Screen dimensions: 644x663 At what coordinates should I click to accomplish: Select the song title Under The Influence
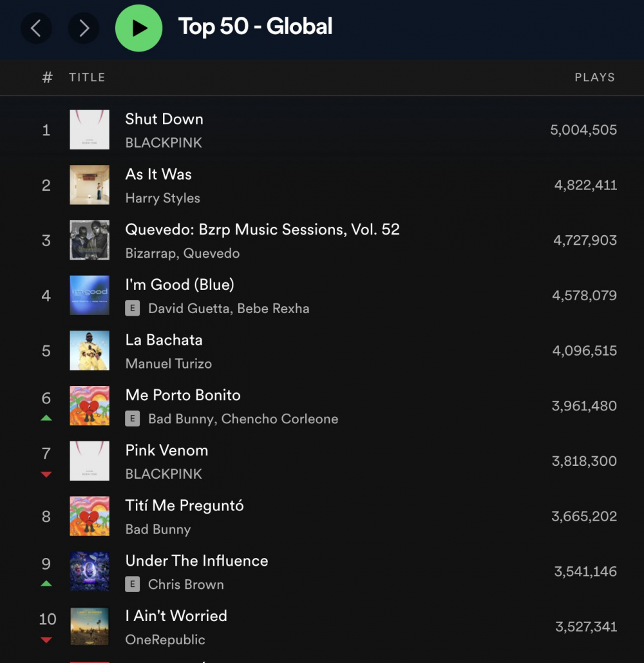[x=197, y=561]
